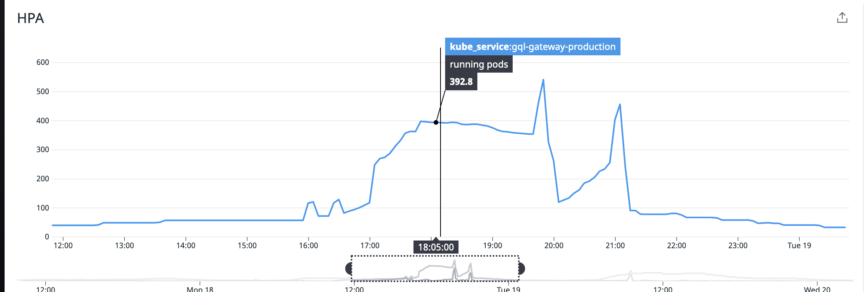Screen dimensions: 868x292
Task: Click the right circular brush handle
Action: [521, 269]
